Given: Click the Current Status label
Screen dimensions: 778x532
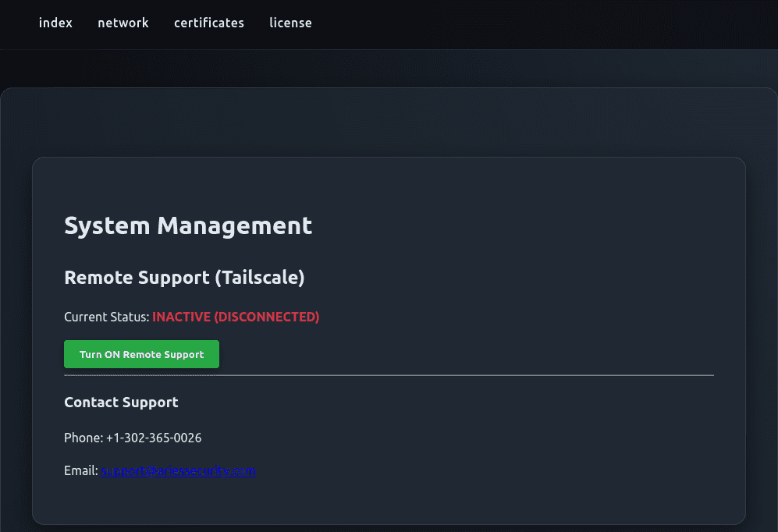Looking at the screenshot, I should coord(106,317).
